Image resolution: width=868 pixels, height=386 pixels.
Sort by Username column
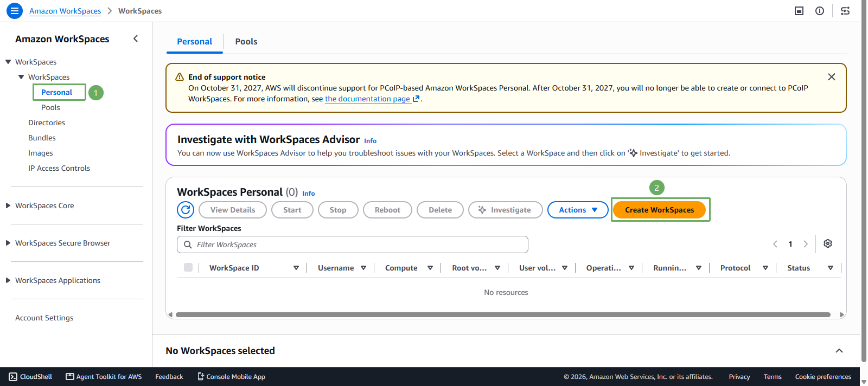coord(363,268)
